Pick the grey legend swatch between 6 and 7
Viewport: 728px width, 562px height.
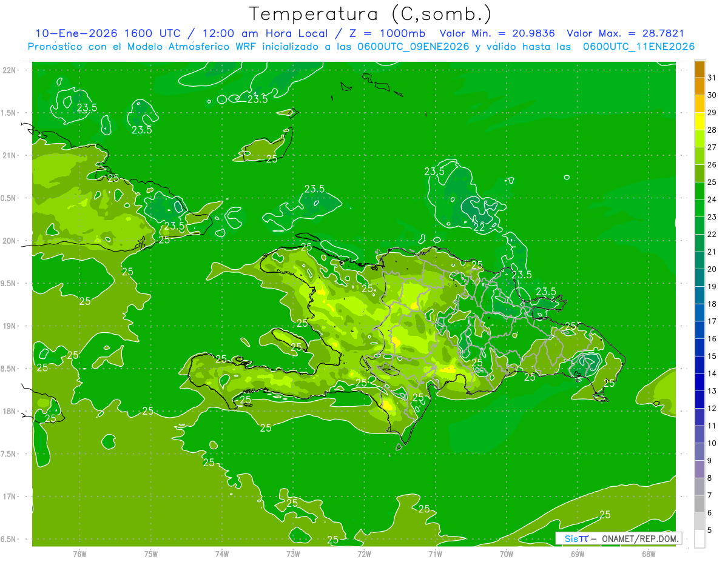tap(699, 504)
